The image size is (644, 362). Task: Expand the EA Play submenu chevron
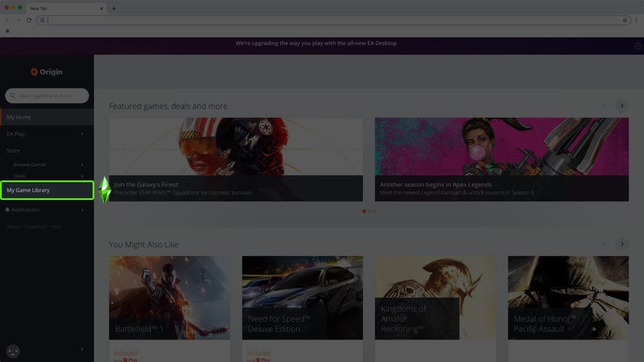pyautogui.click(x=82, y=134)
